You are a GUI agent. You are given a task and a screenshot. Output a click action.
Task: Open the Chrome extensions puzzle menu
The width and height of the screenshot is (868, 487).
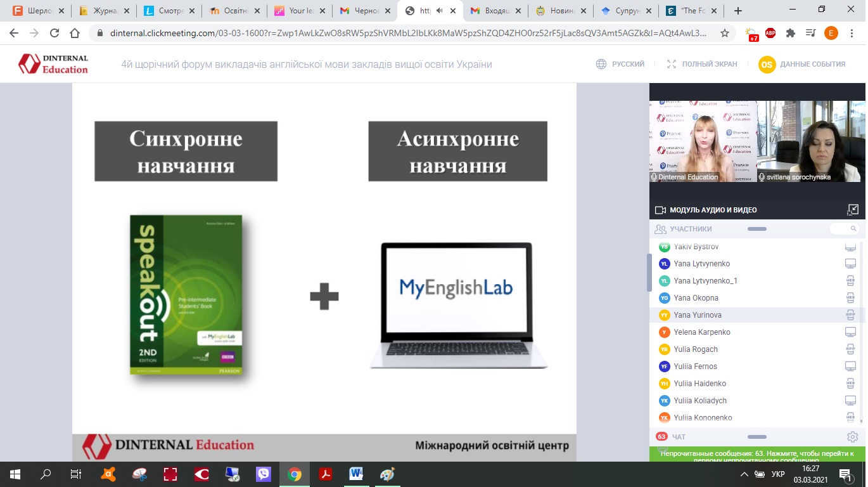790,34
